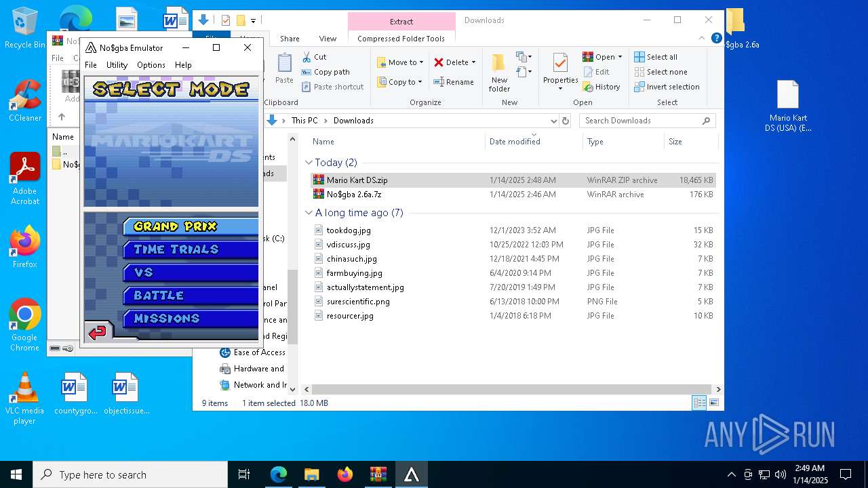Viewport: 868px width, 488px height.
Task: Open Quick Access Toolbar customize dropdown
Action: click(253, 20)
